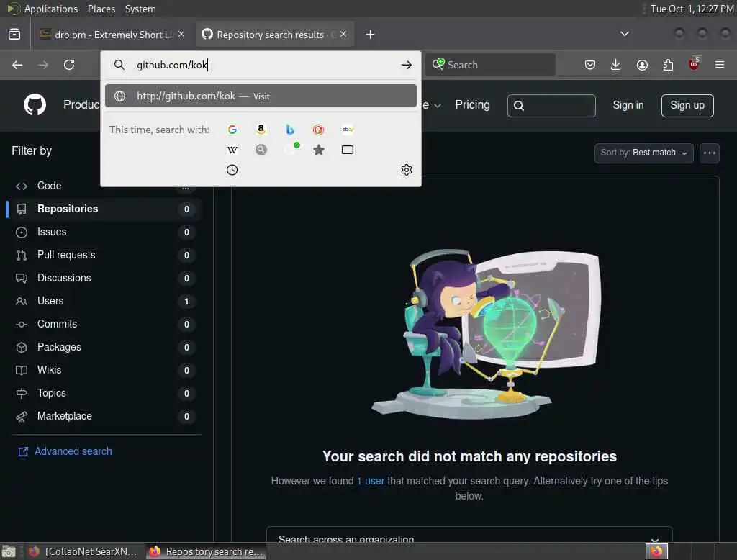Click the Firefox Search toolbar field
The width and height of the screenshot is (737, 560).
tap(491, 65)
